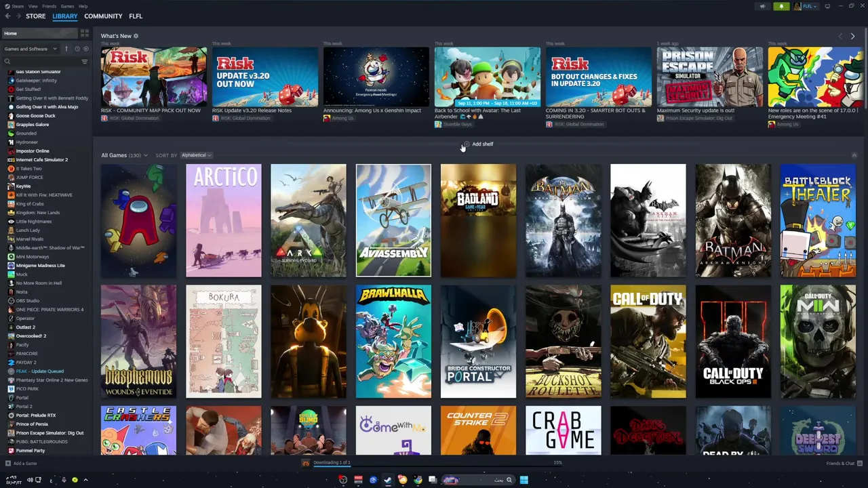Open Steam icon in the taskbar
868x488 pixels.
coord(387,480)
